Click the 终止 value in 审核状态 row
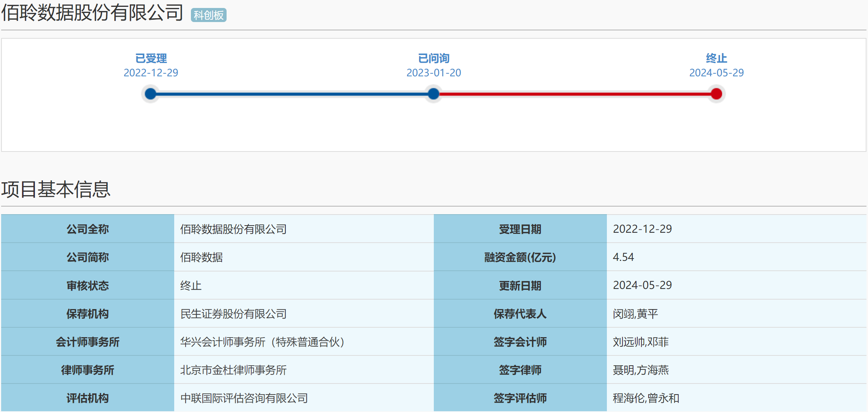Viewport: 868px width, 412px height. point(191,285)
